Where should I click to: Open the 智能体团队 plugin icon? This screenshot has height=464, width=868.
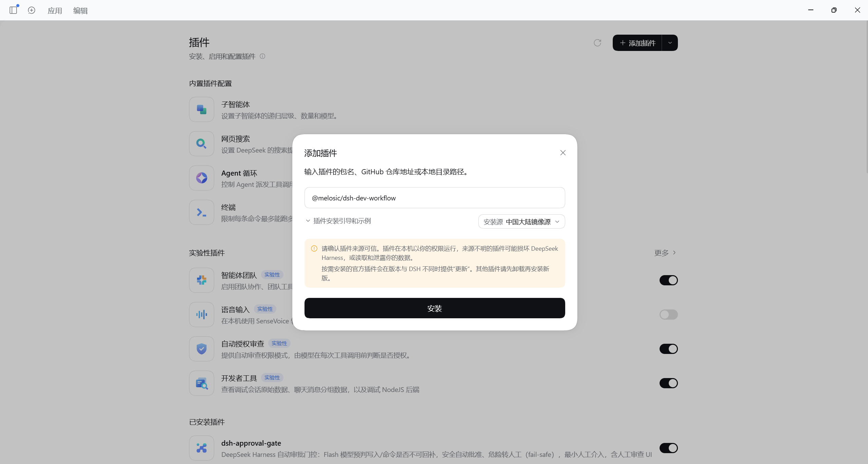202,280
